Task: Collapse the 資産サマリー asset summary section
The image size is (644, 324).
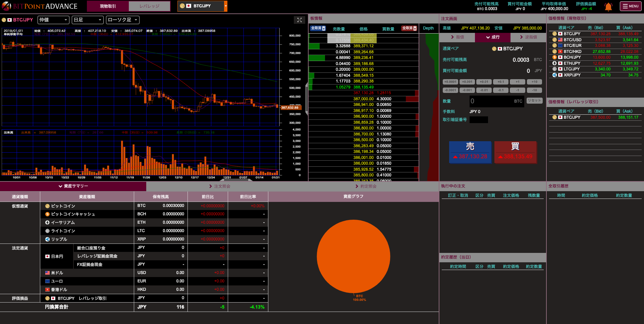Action: click(73, 186)
